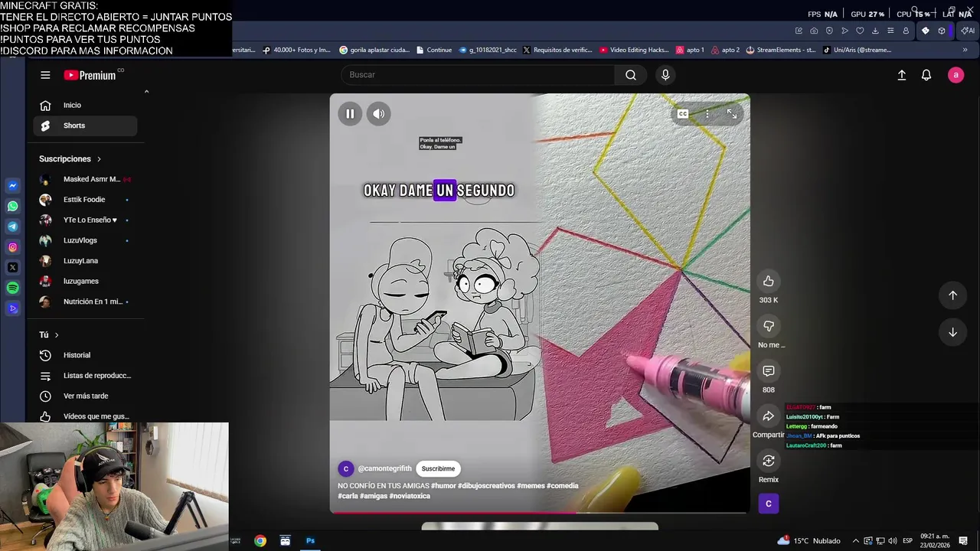Open Video Editing Hacks bookmark
980x551 pixels.
pos(635,50)
